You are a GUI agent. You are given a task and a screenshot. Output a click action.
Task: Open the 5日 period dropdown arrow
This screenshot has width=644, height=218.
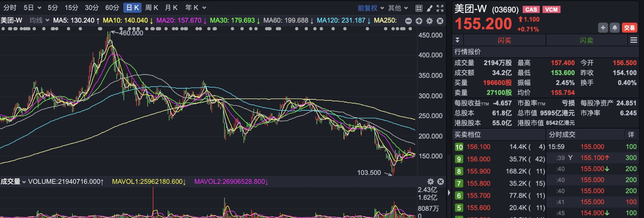[x=39, y=8]
